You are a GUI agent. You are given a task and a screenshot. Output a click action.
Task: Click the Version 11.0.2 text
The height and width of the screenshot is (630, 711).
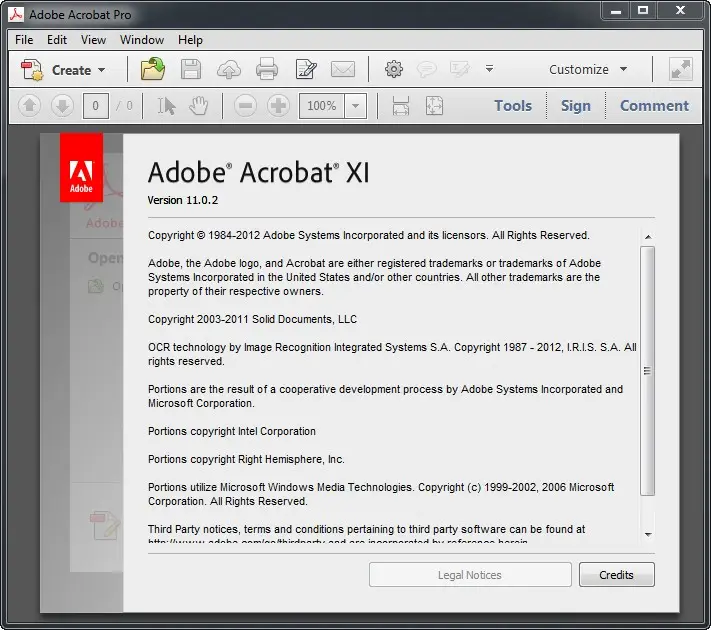pyautogui.click(x=183, y=200)
